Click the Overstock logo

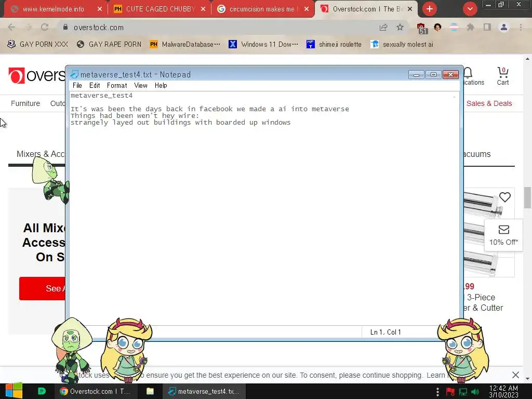37,75
